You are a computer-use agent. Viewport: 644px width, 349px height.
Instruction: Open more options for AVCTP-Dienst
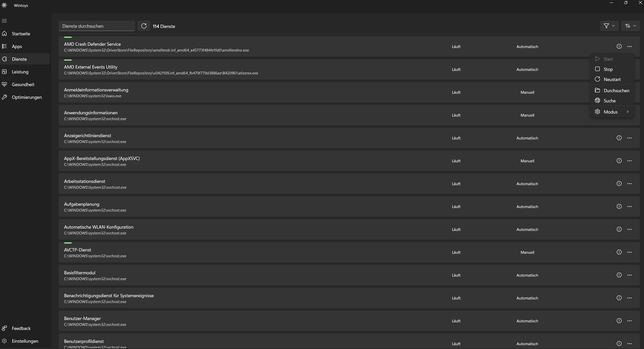[x=630, y=252]
